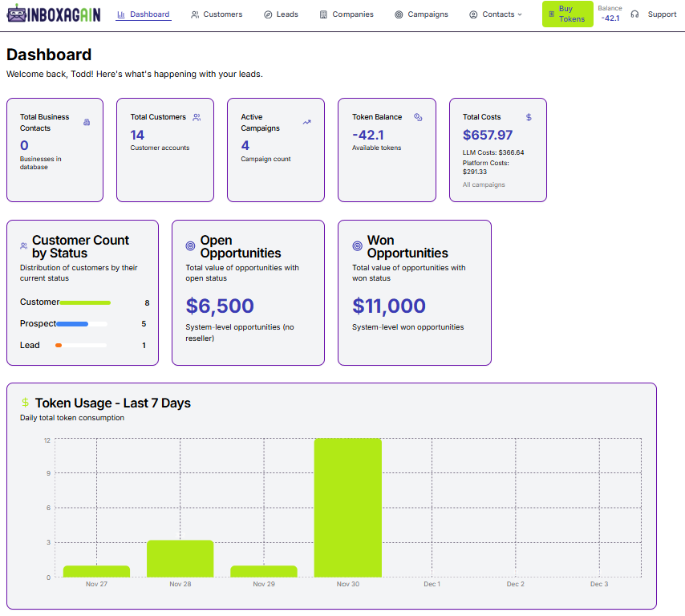Click the Token Balance coins icon
Viewport: 685px width, 616px height.
pyautogui.click(x=418, y=117)
